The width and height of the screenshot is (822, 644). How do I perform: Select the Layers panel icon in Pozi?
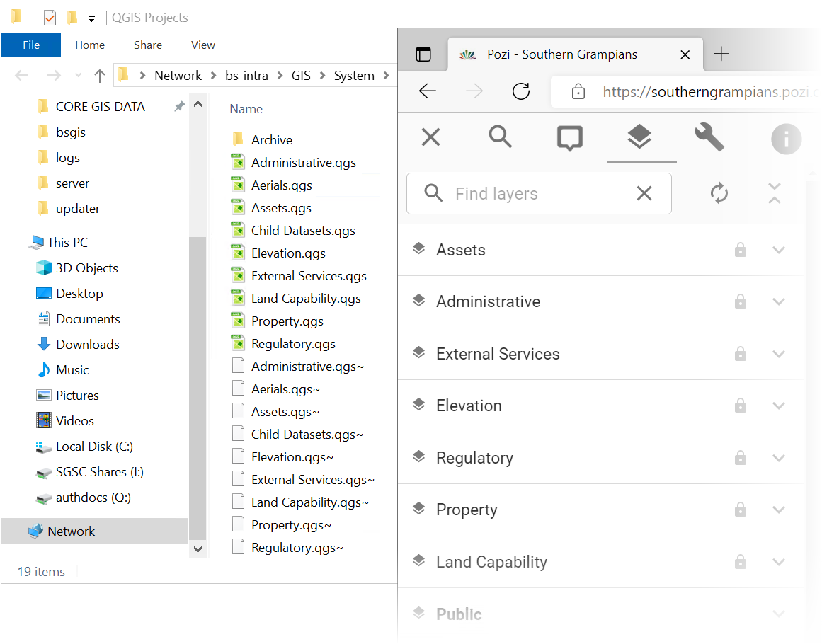(641, 139)
